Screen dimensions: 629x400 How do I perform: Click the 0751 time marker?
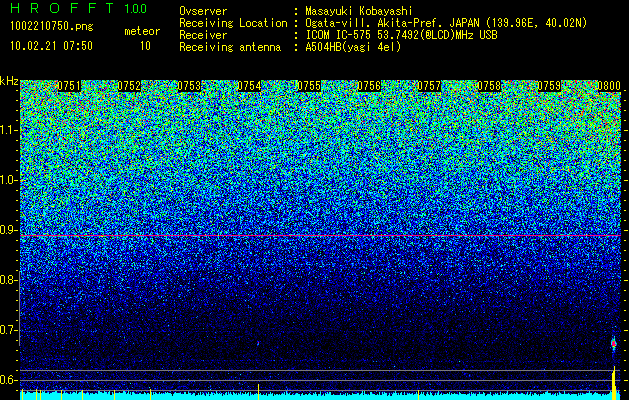pos(69,86)
